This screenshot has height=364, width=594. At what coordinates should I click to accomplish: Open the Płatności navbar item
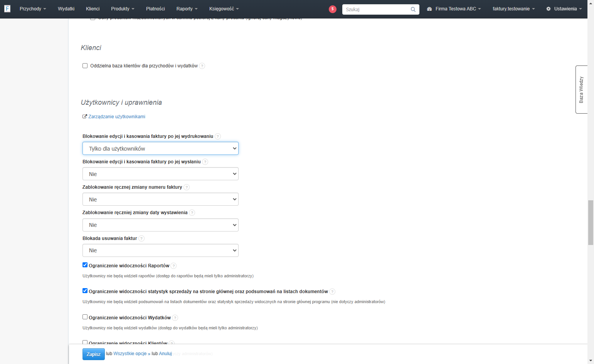(155, 9)
